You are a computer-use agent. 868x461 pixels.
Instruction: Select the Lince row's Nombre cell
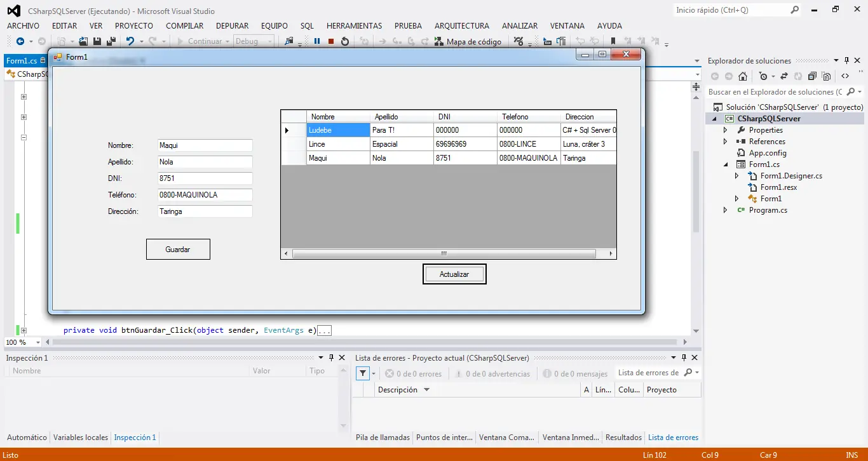338,144
